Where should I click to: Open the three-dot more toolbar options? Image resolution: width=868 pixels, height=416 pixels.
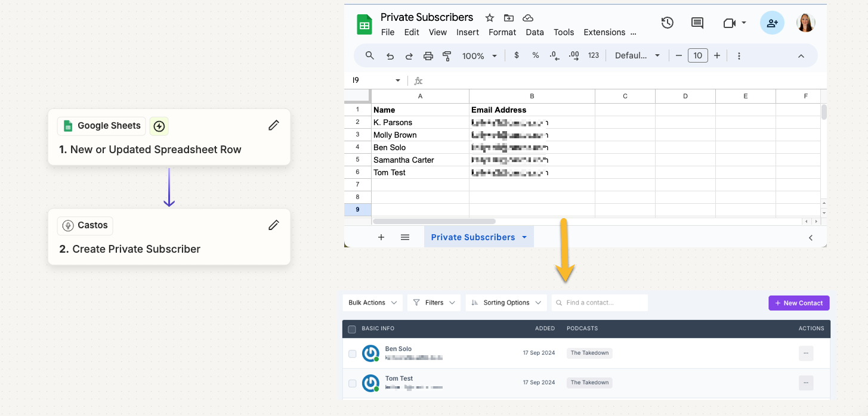739,56
